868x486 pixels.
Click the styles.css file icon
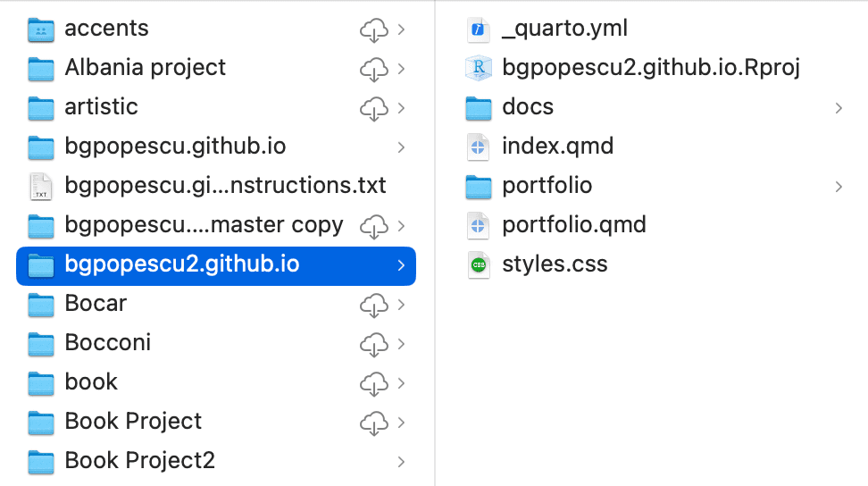click(x=479, y=264)
